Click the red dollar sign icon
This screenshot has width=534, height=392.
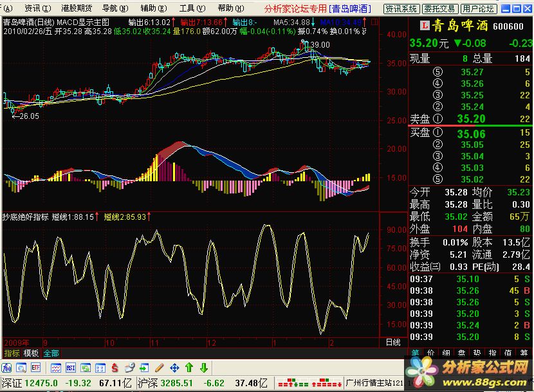coord(115,368)
